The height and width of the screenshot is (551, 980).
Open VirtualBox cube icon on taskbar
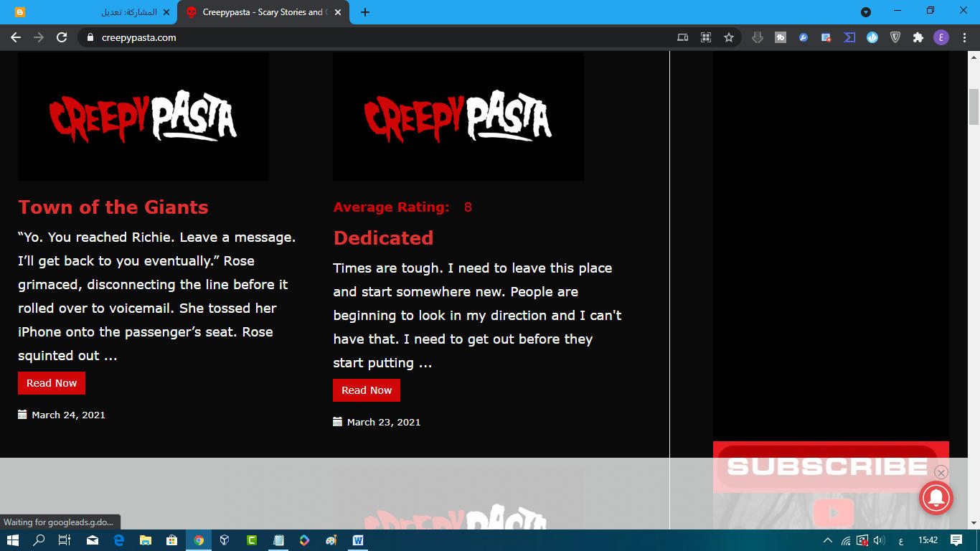click(x=225, y=540)
